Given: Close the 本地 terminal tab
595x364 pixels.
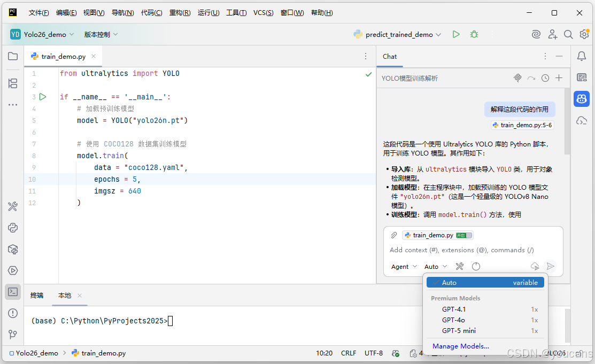Looking at the screenshot, I should pyautogui.click(x=79, y=295).
